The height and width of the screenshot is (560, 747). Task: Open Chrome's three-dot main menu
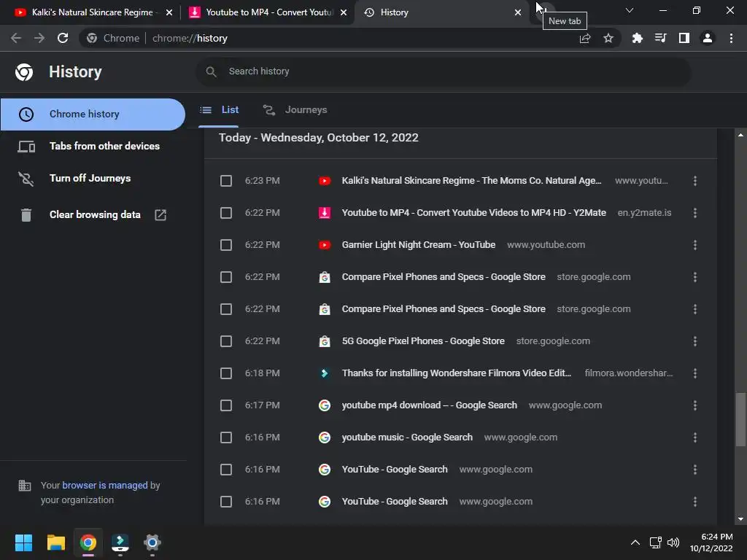(731, 38)
